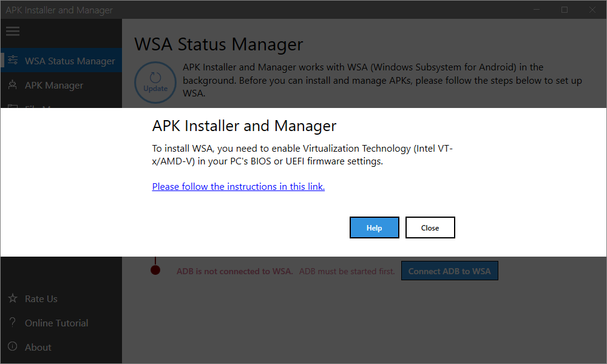The height and width of the screenshot is (364, 607).
Task: Click the Online Tutorial question mark icon
Action: pyautogui.click(x=13, y=323)
